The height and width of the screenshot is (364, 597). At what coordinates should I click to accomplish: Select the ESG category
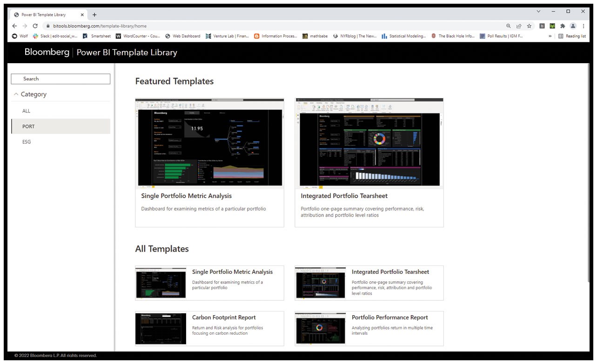(27, 142)
